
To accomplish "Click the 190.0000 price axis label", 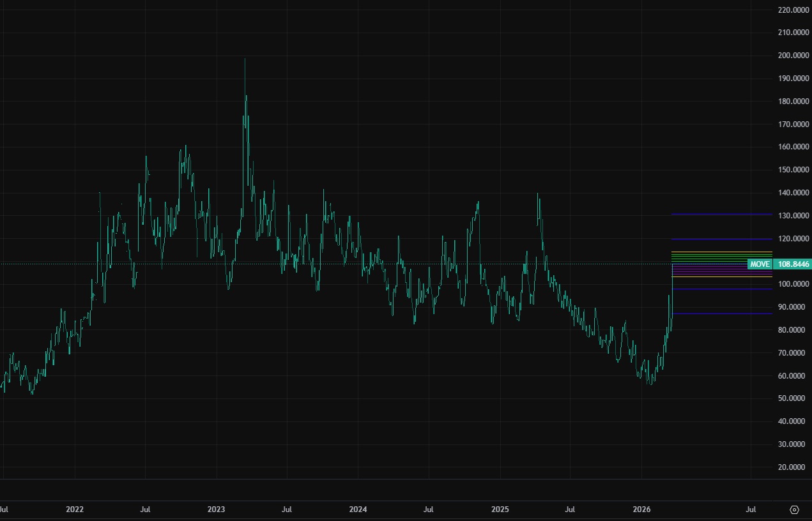I will coord(794,79).
